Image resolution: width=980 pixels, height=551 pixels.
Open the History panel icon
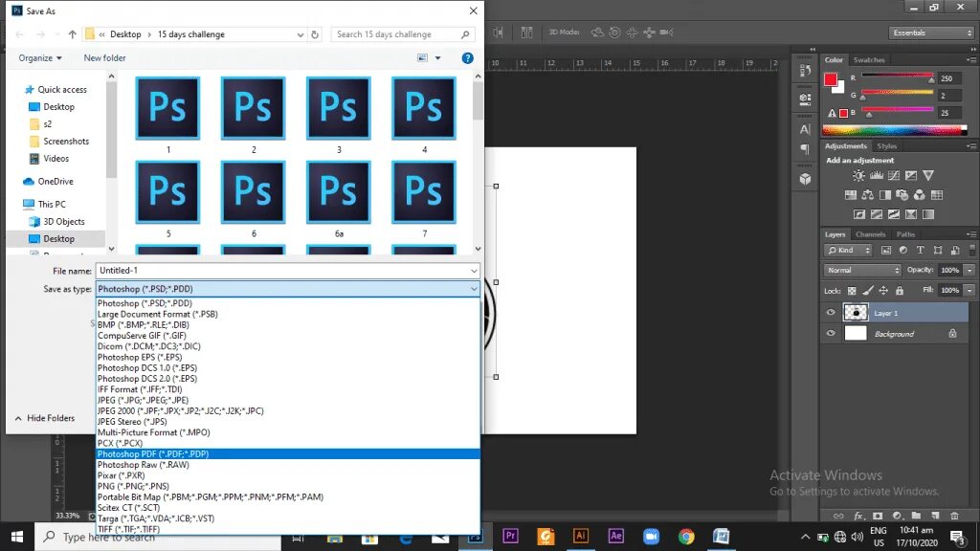pos(805,71)
